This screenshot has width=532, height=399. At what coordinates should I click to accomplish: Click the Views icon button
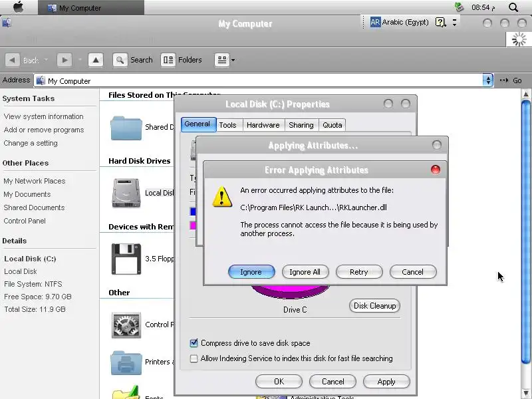222,60
